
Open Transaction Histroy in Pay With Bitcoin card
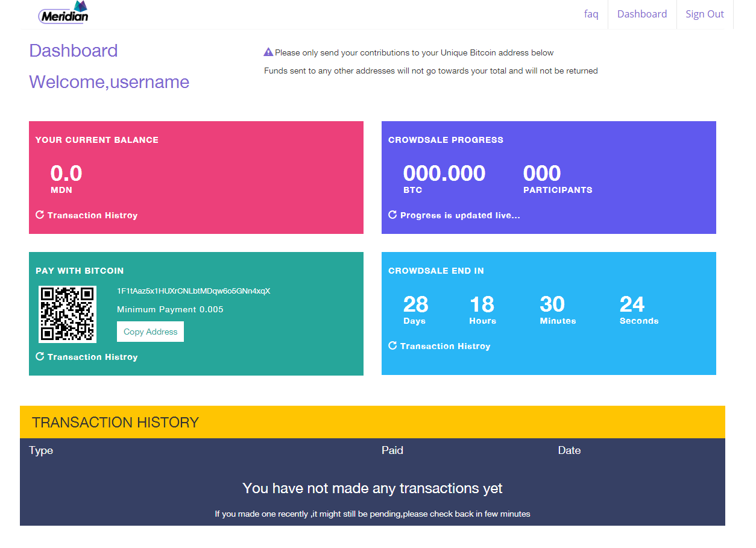[x=92, y=357]
